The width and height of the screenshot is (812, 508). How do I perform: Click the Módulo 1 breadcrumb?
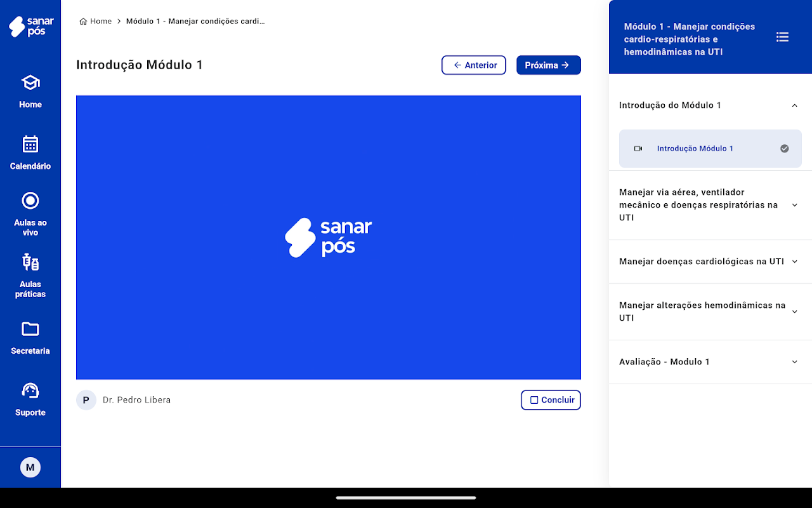[195, 21]
